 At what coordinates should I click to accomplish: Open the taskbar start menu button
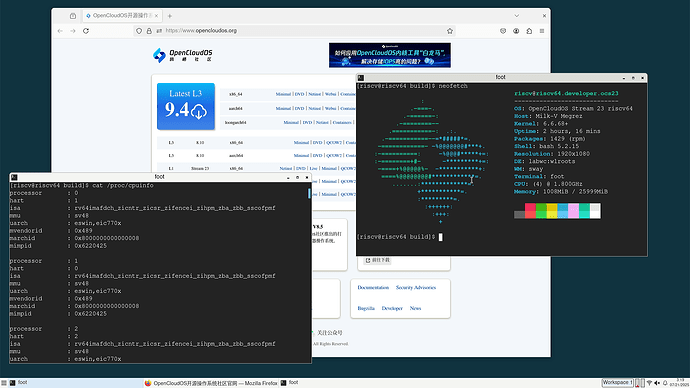(4, 383)
